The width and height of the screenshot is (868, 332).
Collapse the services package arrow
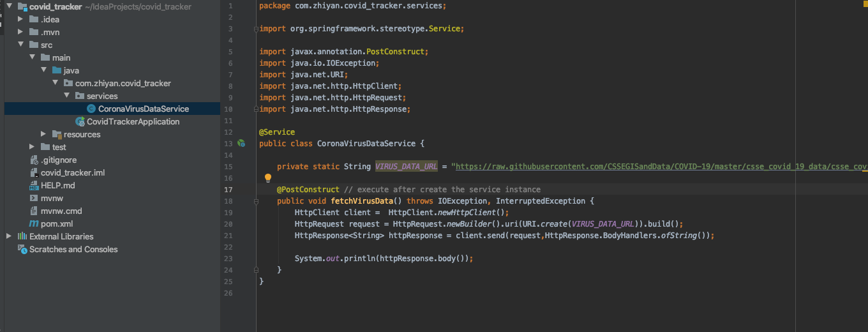coord(66,96)
